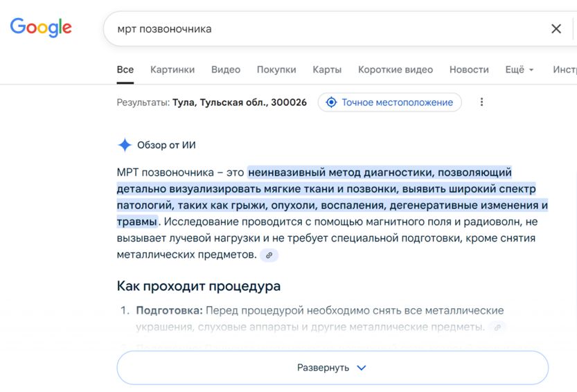Click the chevron arrow beside Развернуть

pyautogui.click(x=361, y=368)
